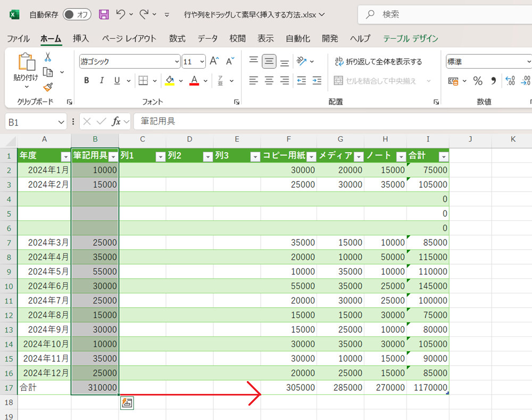Viewport: 532px width, 420px height.
Task: Apply percent style to cells
Action: [478, 81]
